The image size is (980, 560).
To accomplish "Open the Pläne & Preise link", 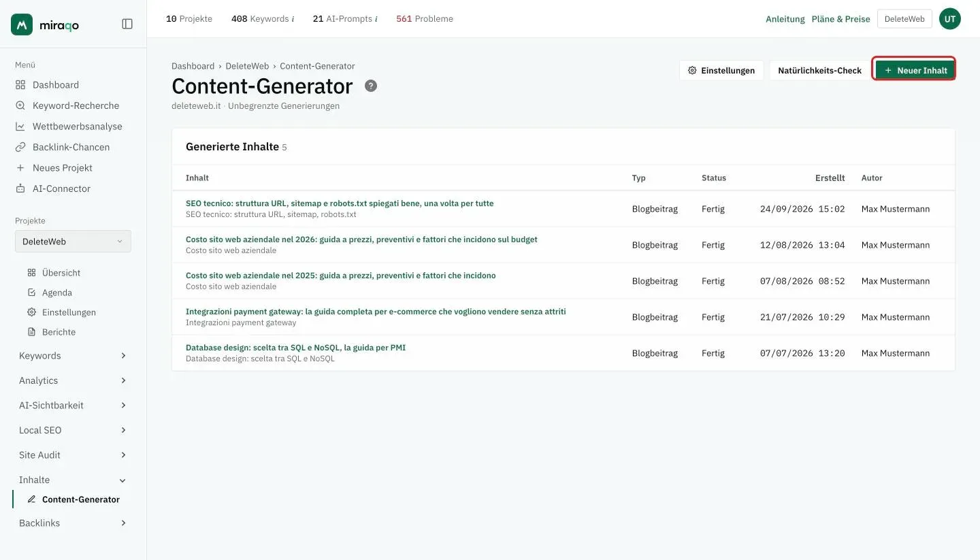I will 840,19.
